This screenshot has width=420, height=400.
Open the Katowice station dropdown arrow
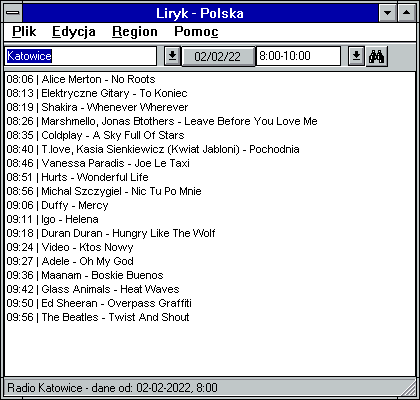point(172,56)
